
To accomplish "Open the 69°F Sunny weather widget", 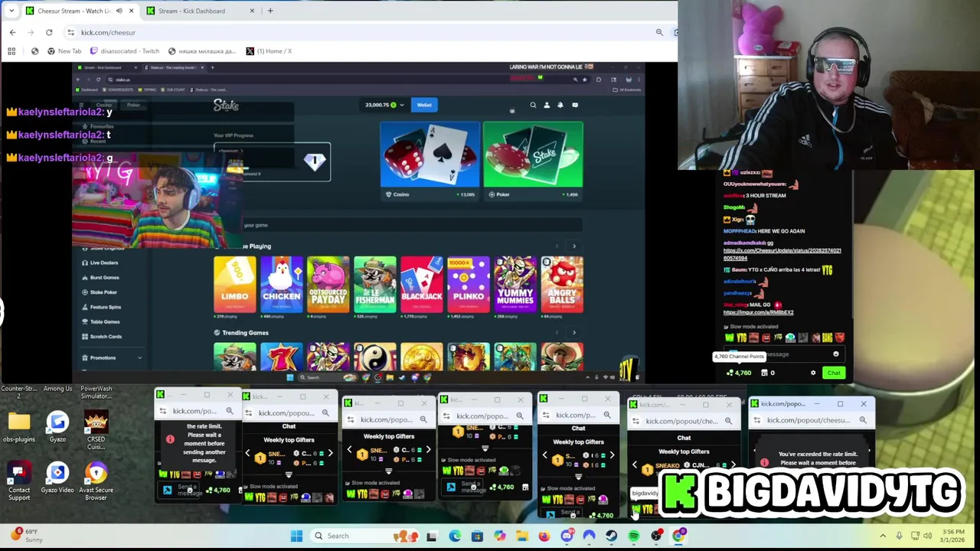I will (25, 535).
